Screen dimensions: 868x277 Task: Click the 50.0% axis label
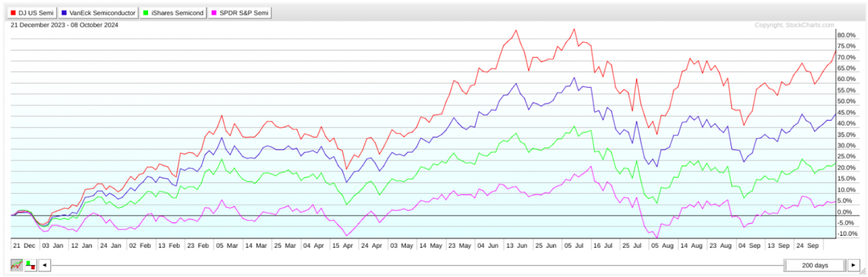(x=848, y=101)
